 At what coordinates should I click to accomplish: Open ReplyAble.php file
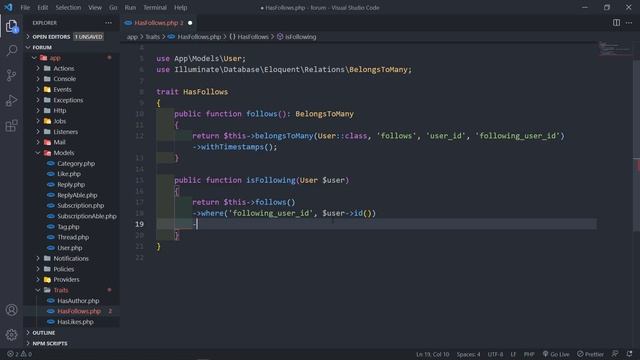(x=71, y=195)
